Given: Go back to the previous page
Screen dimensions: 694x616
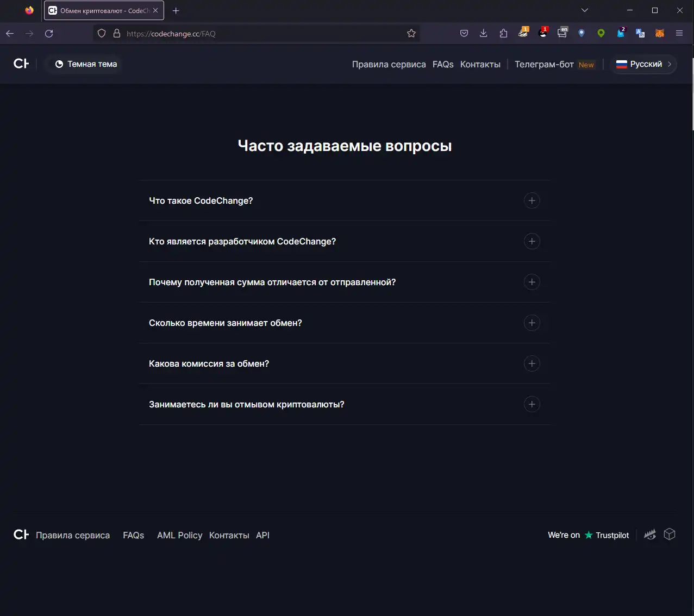Looking at the screenshot, I should [x=10, y=34].
